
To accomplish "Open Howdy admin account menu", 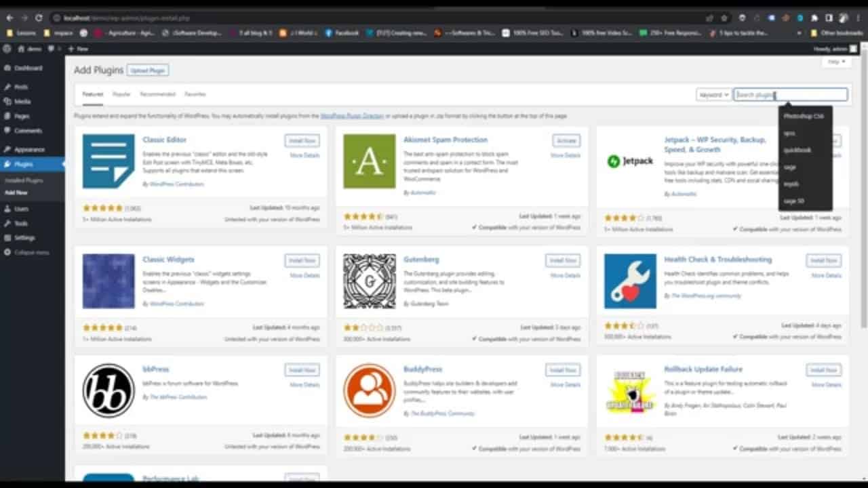I will (x=835, y=49).
